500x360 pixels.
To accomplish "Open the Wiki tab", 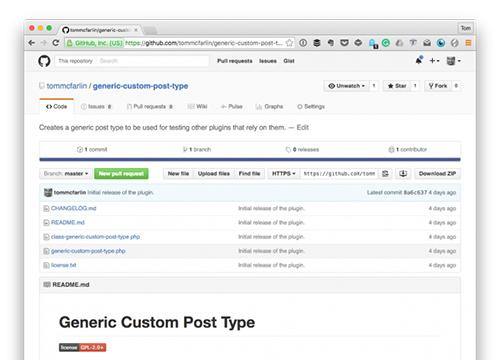I will click(x=197, y=107).
